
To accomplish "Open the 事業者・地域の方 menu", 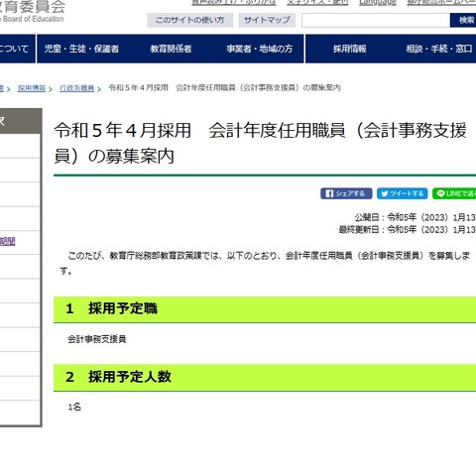I will pos(260,49).
